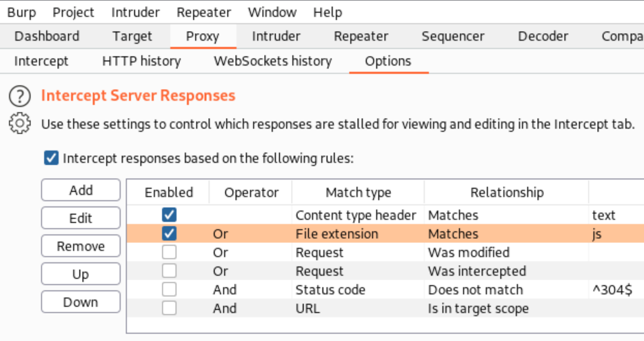644x341 pixels.
Task: Disable the File extension rule checkbox
Action: [x=169, y=233]
